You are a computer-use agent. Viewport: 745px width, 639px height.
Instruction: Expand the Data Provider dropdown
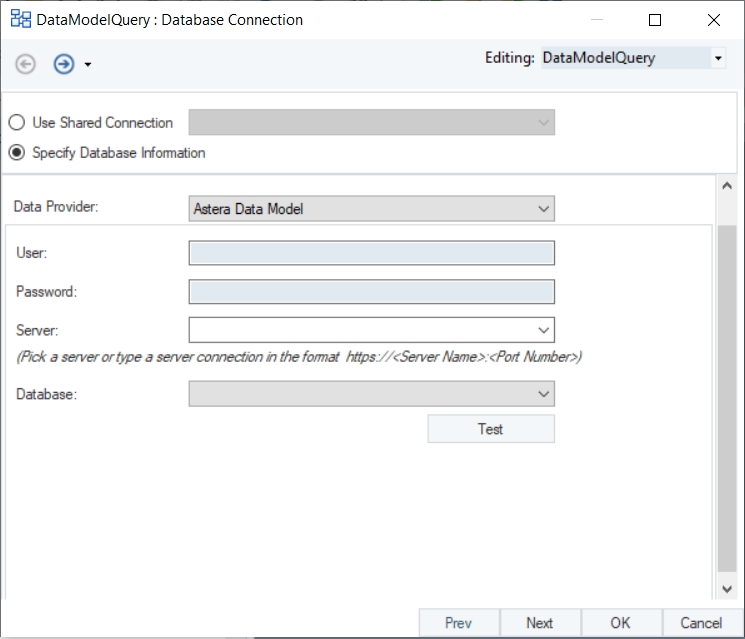[543, 209]
